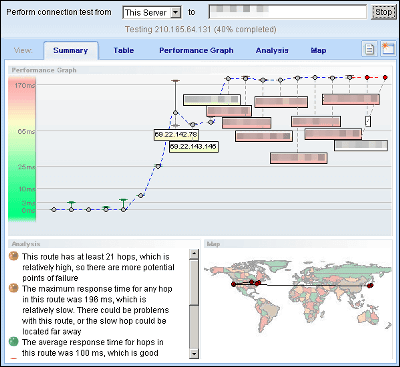Click the hop node with the tall error bar
400x367 pixels.
pos(175,113)
